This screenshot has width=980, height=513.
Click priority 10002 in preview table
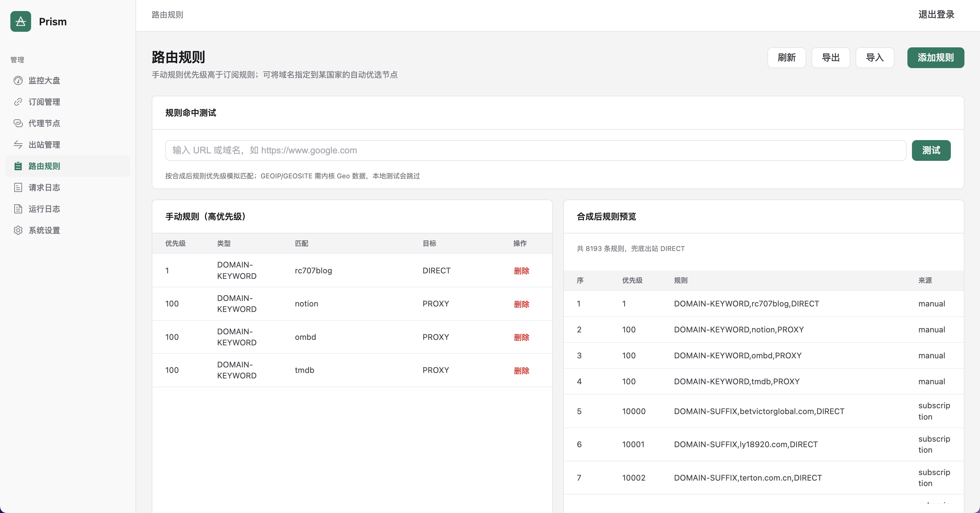click(634, 478)
